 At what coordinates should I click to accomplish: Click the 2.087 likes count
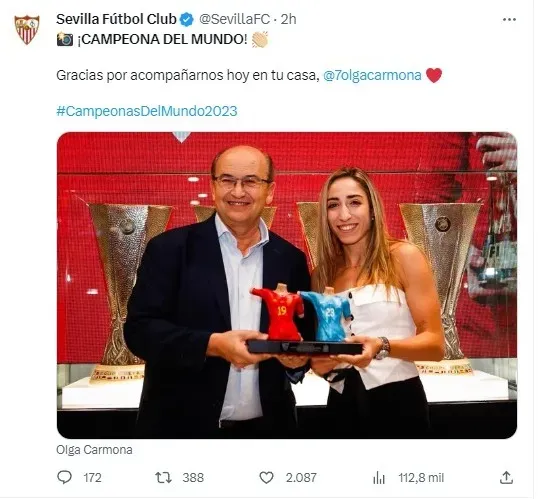[301, 478]
